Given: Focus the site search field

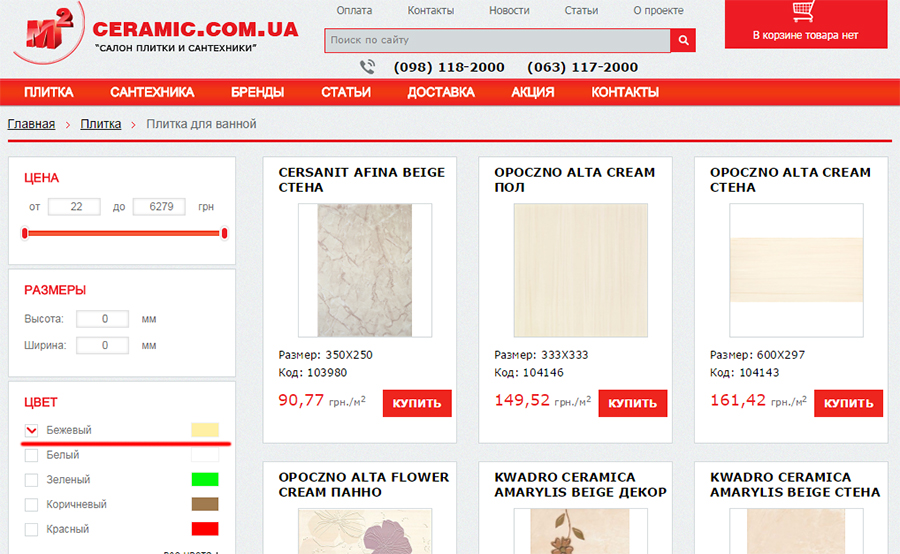Looking at the screenshot, I should click(497, 40).
